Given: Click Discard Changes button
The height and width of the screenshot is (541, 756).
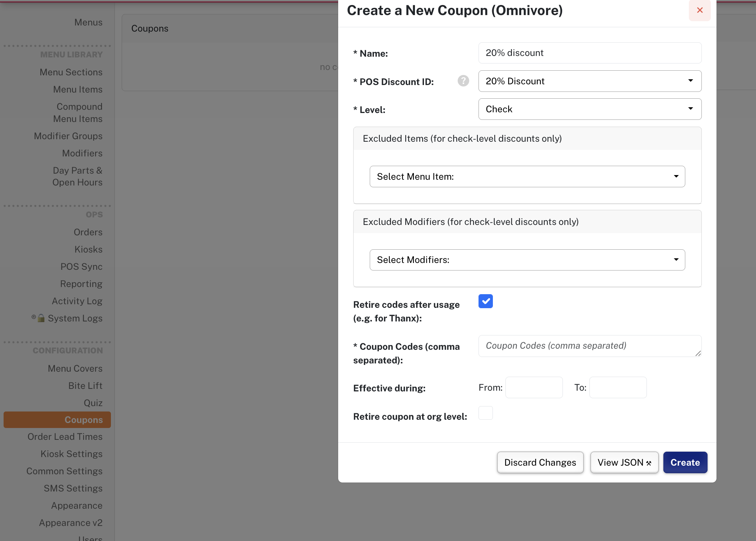Looking at the screenshot, I should [540, 462].
